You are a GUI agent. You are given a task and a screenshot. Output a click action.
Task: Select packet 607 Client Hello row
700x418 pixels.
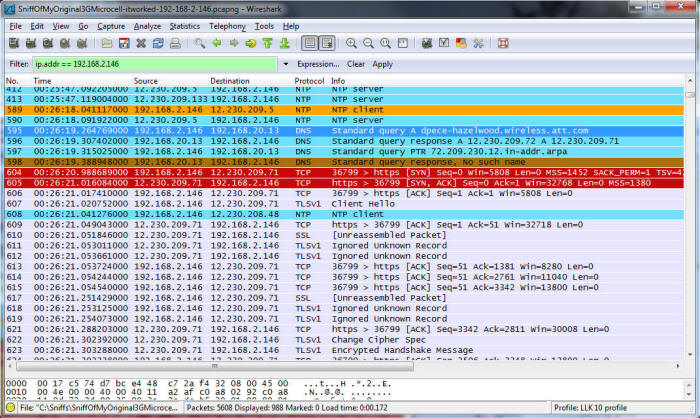click(344, 204)
